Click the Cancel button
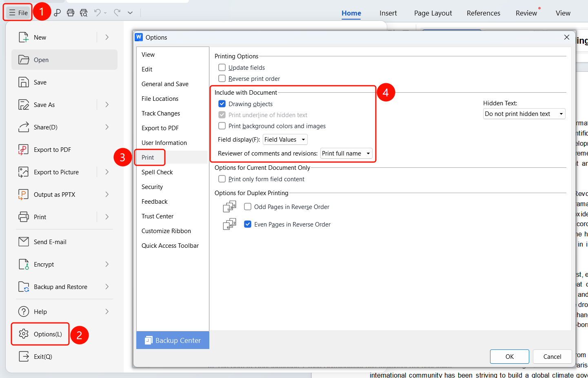Screen dimensions: 588x378 click(552, 356)
